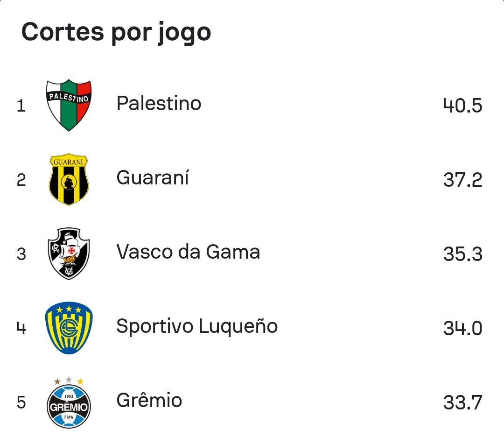
Task: Click rank number 1
Action: pyautogui.click(x=21, y=106)
